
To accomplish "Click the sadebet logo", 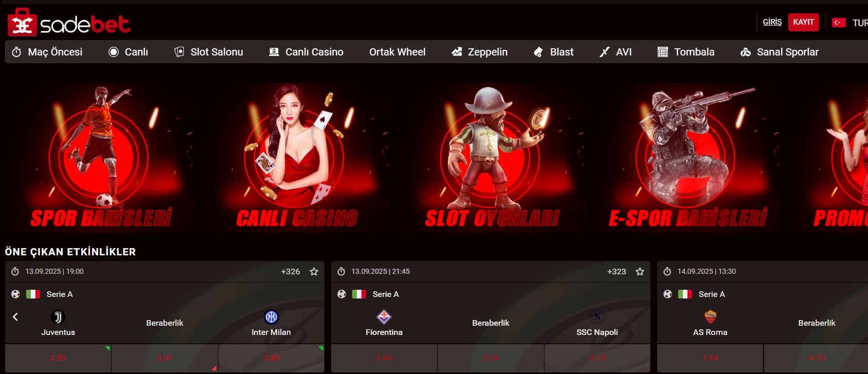I will point(69,23).
